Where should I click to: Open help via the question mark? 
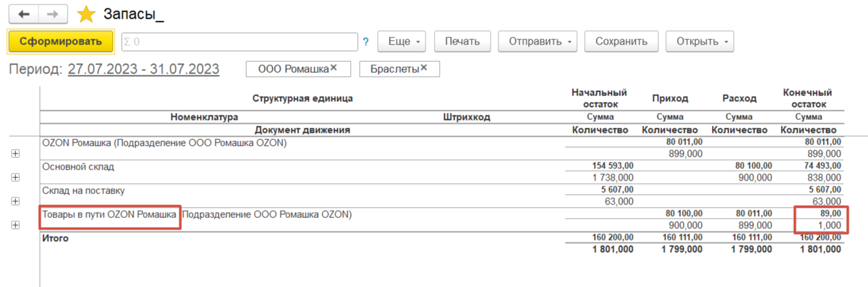pos(366,42)
